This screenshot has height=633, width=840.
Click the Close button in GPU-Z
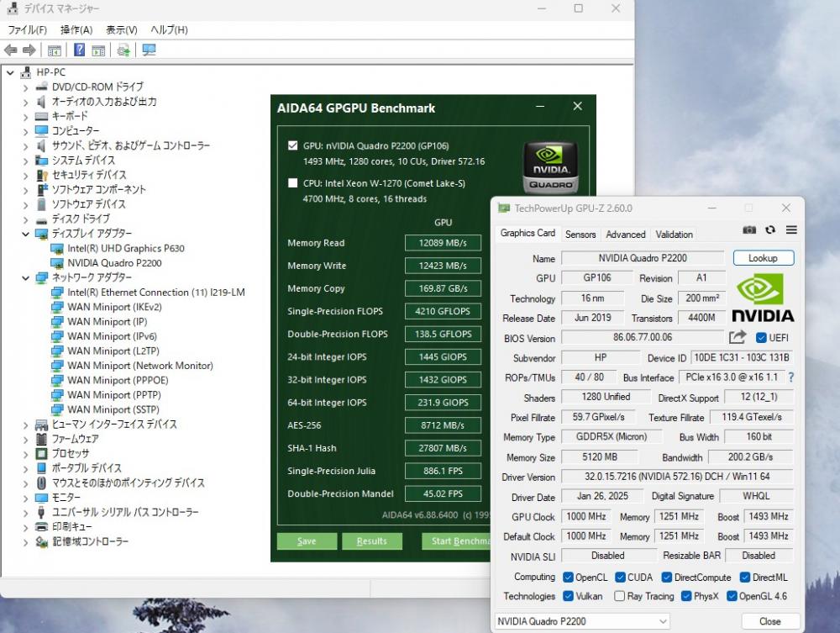[769, 621]
